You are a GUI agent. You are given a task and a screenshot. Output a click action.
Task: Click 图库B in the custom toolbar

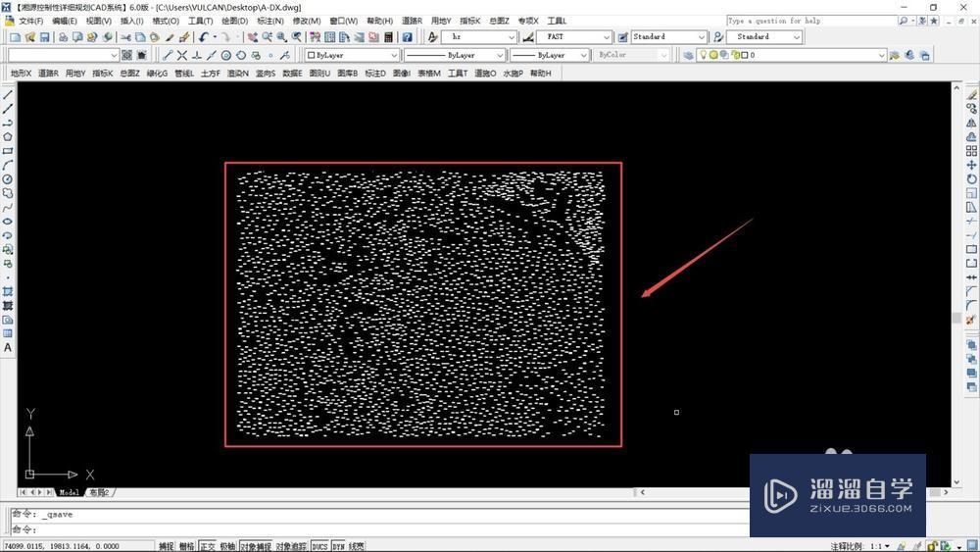point(348,74)
